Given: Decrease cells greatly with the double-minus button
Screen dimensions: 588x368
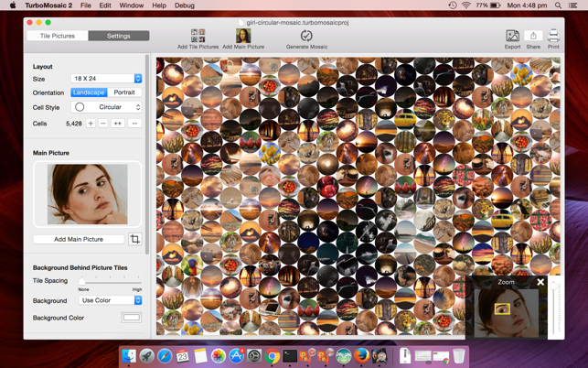Looking at the screenshot, I should coord(134,124).
